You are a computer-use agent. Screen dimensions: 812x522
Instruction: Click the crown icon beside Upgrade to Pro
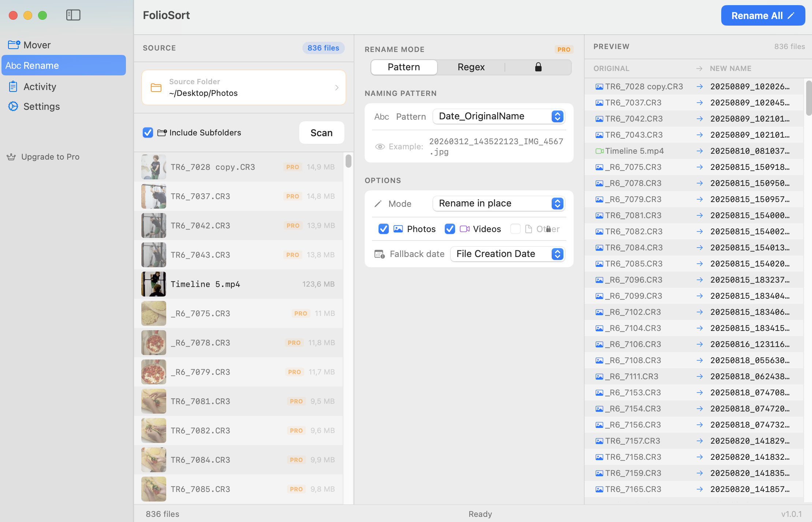point(11,157)
